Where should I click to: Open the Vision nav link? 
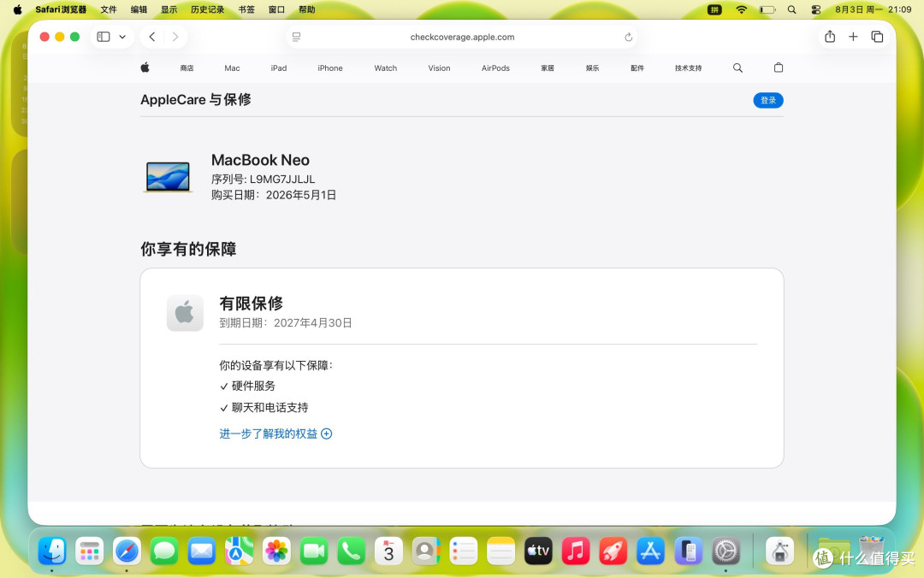[439, 68]
